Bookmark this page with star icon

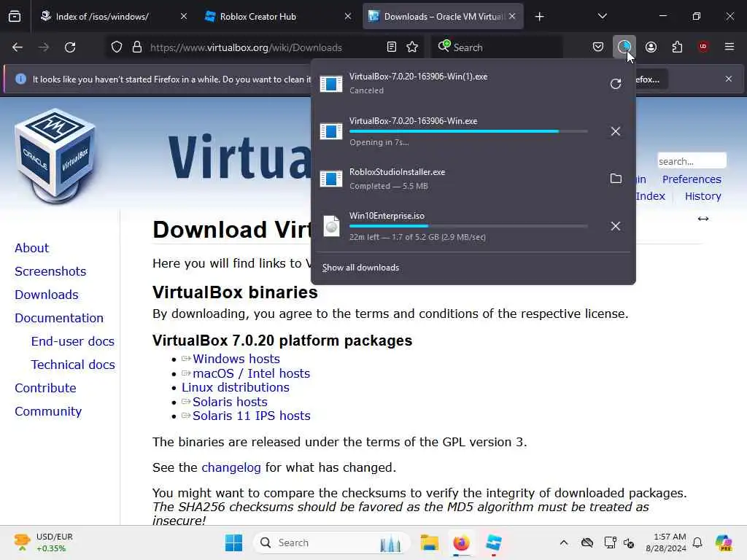412,47
